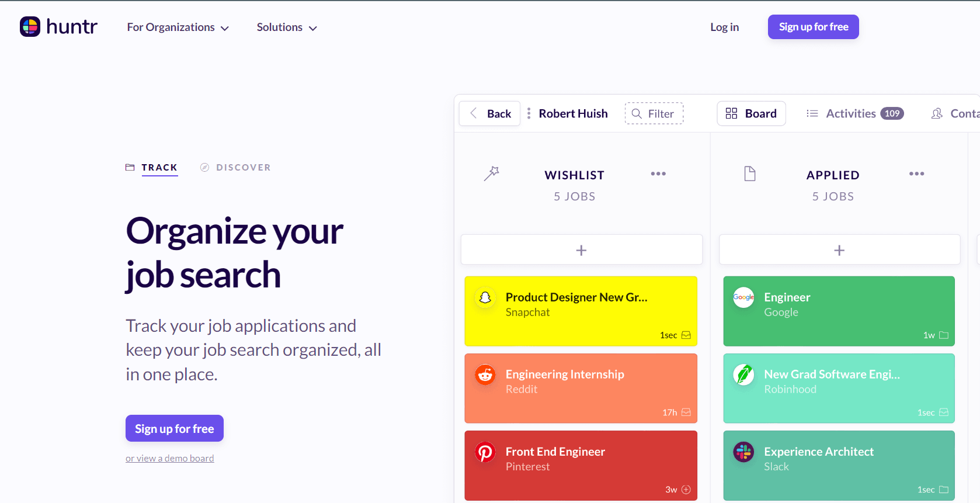Click the header Sign up for free button

pyautogui.click(x=813, y=27)
